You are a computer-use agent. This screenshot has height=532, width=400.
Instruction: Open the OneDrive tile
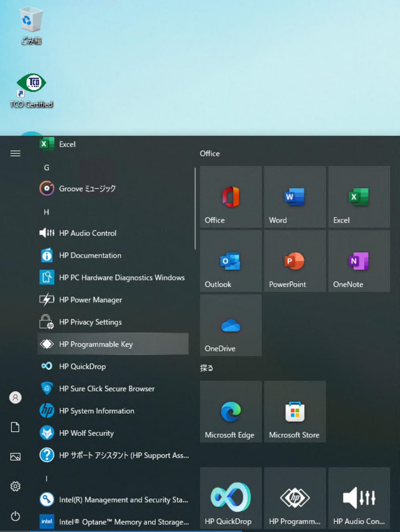(x=231, y=325)
